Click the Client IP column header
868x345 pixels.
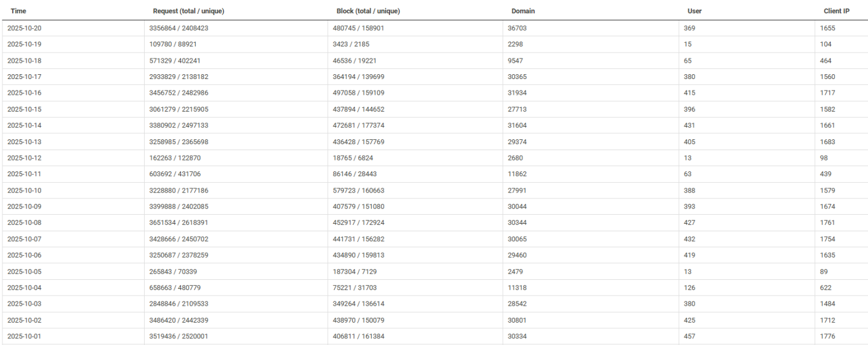click(x=836, y=11)
